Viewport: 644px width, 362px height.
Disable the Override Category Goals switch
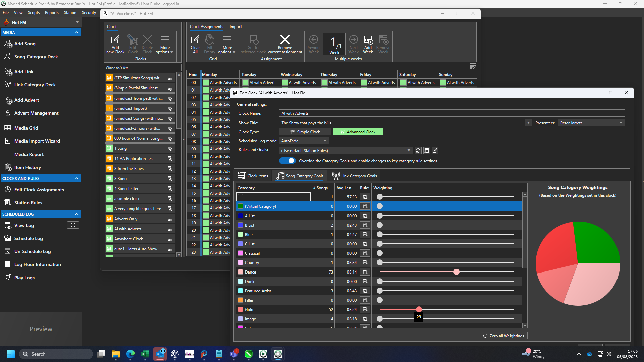pyautogui.click(x=287, y=161)
